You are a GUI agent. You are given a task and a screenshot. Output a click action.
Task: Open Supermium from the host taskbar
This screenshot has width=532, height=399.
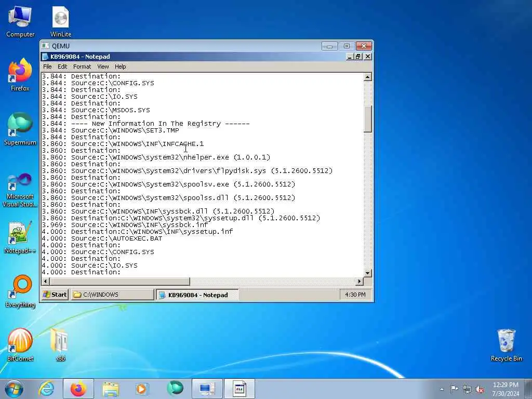click(175, 389)
